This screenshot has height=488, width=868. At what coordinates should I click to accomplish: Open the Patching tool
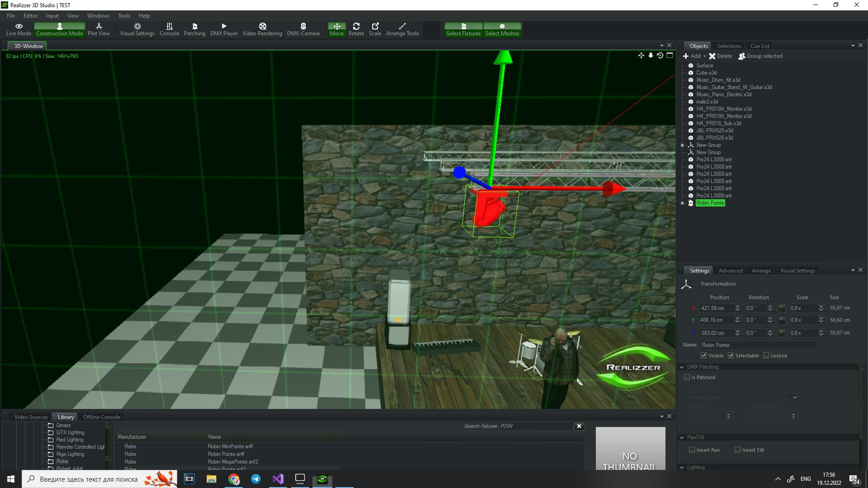pyautogui.click(x=194, y=29)
